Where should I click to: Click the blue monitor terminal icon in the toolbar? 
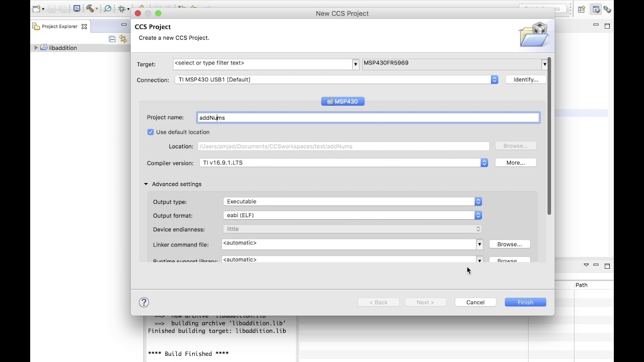point(76,9)
